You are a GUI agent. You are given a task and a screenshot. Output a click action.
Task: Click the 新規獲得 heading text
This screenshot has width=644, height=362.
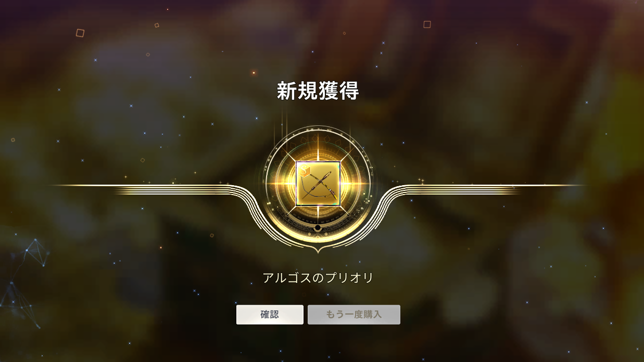[x=318, y=91]
